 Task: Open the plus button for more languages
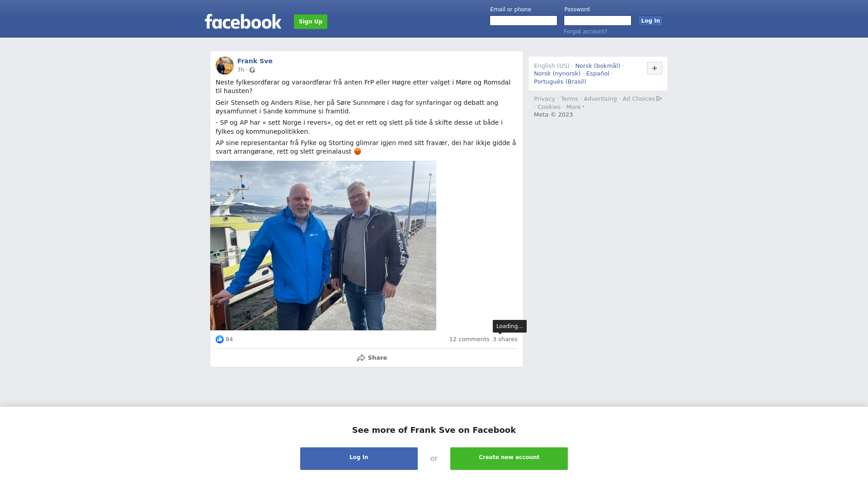point(655,68)
